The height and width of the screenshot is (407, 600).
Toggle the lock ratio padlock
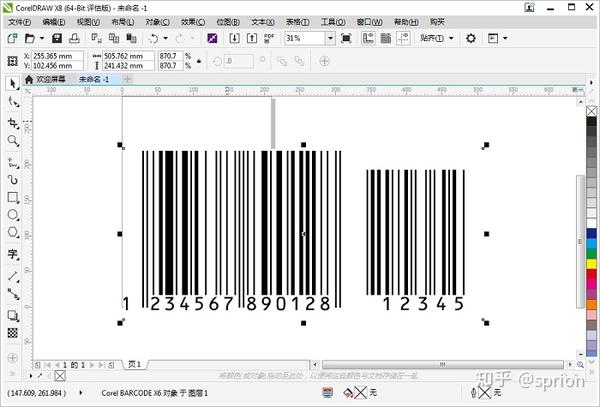click(x=199, y=61)
